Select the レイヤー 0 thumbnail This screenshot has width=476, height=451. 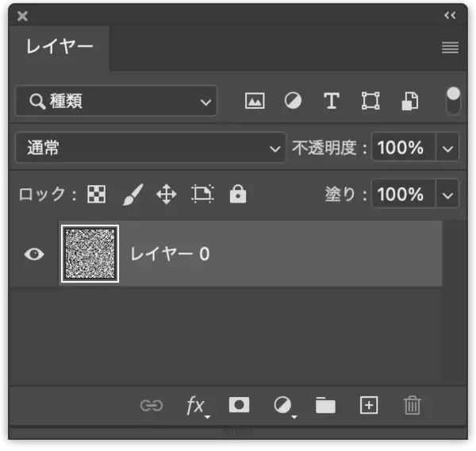coord(90,254)
